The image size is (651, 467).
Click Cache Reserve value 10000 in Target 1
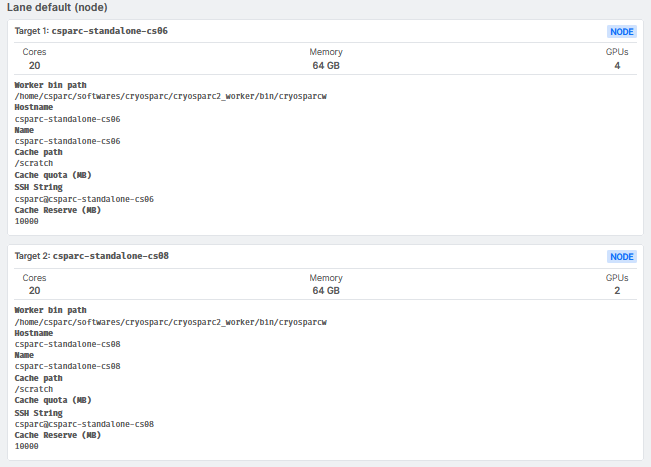tap(27, 221)
